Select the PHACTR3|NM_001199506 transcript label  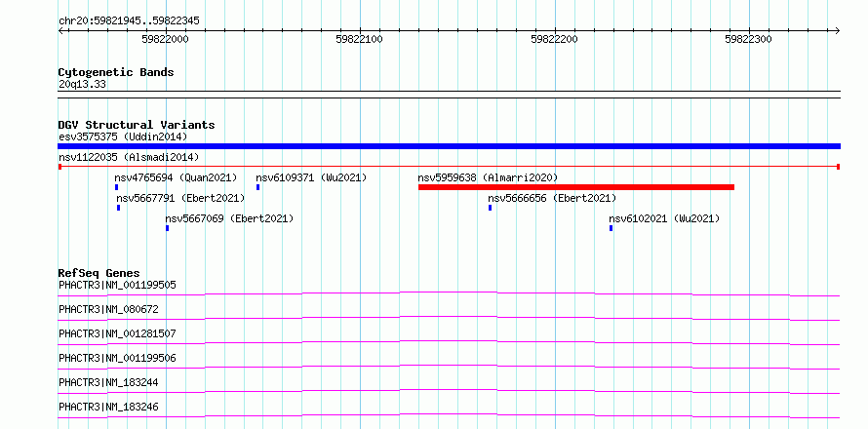coord(117,358)
